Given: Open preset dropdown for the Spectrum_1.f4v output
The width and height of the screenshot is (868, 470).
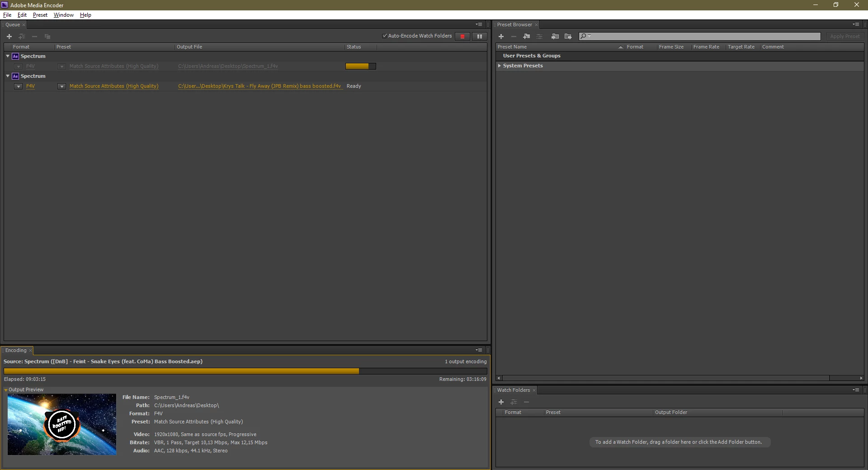Looking at the screenshot, I should (x=61, y=66).
